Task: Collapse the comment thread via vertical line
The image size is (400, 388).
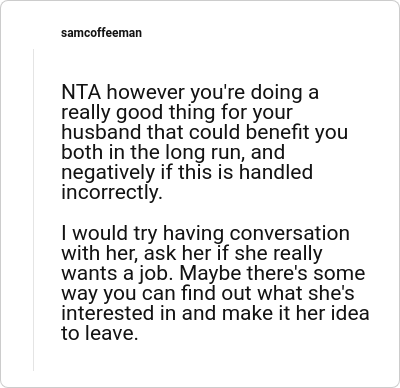Action: (x=33, y=210)
